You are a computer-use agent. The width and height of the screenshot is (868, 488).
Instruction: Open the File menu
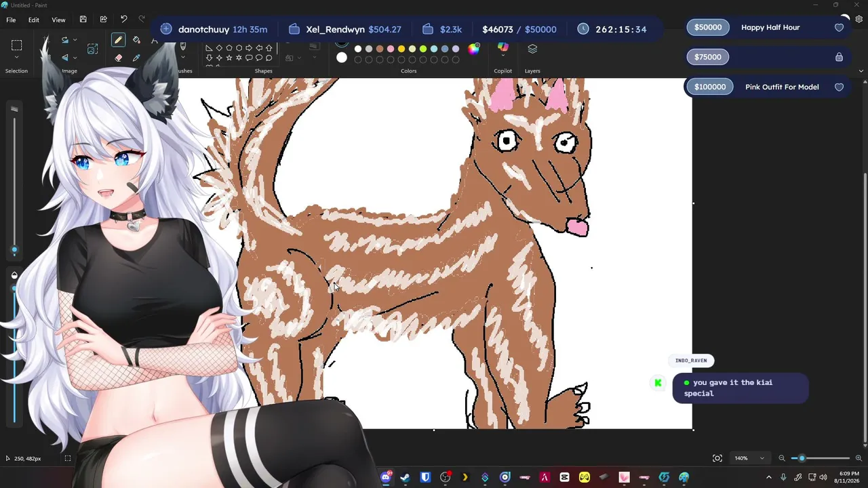(11, 20)
